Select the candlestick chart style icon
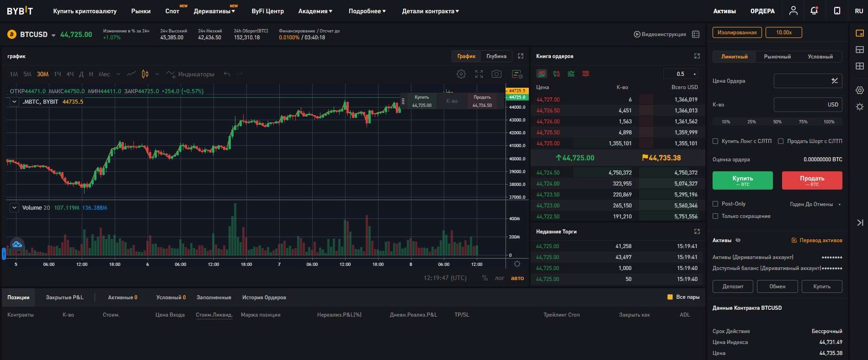868x360 pixels. tap(145, 74)
